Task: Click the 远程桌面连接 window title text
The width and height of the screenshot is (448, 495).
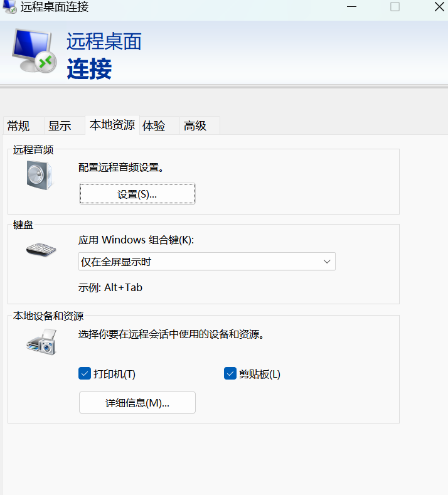Action: [x=55, y=7]
